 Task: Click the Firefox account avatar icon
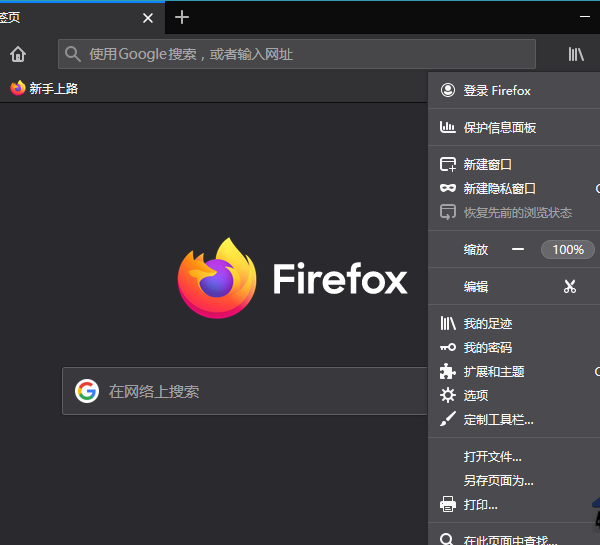(x=448, y=91)
